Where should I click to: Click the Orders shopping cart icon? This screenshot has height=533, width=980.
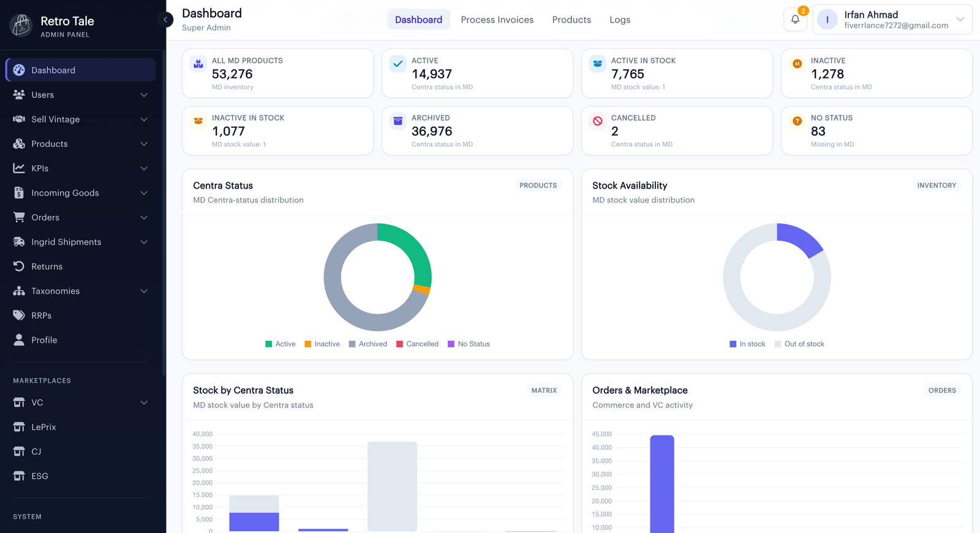[x=19, y=217]
